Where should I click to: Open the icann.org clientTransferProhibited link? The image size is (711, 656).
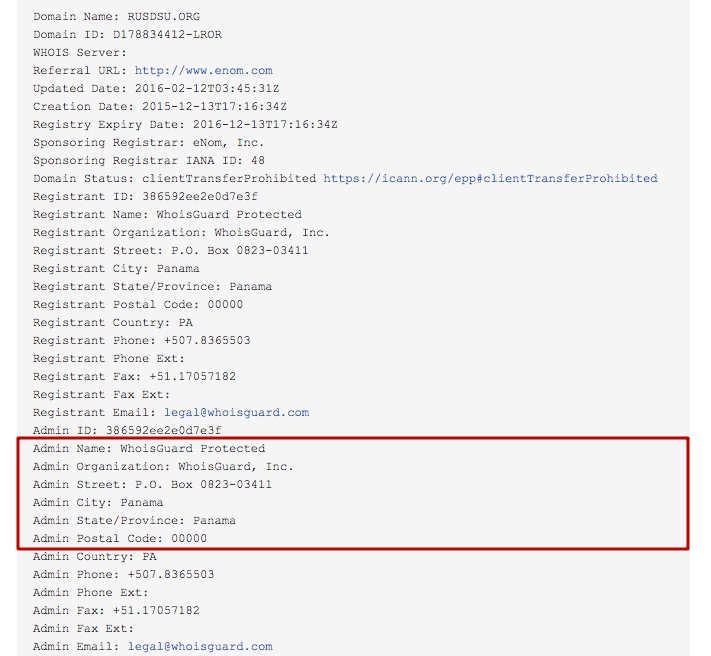tap(490, 179)
